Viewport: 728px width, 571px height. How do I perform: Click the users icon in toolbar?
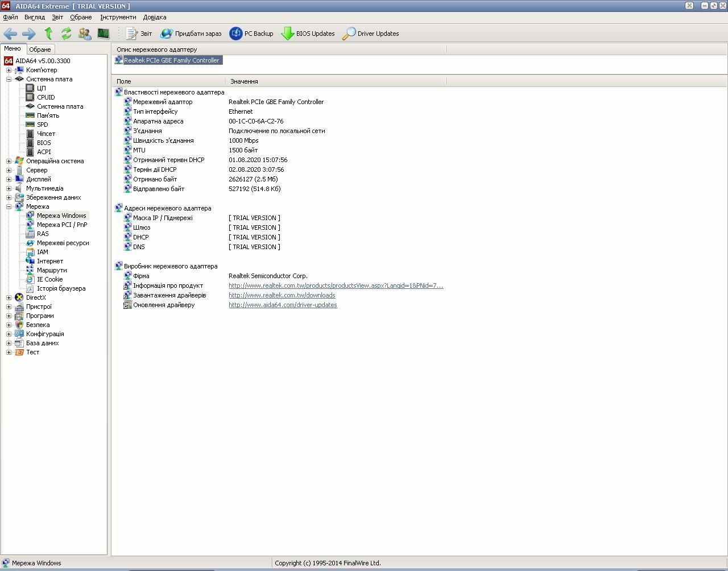(85, 34)
